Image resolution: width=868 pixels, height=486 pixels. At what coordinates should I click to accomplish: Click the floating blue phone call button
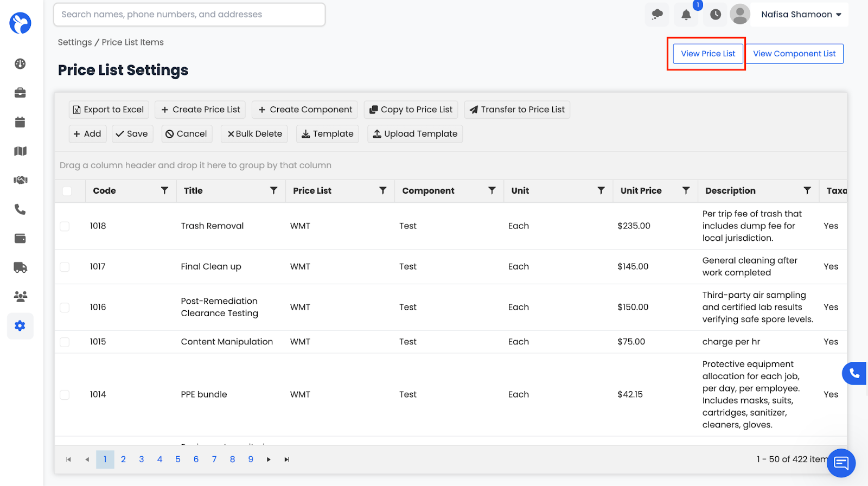854,373
